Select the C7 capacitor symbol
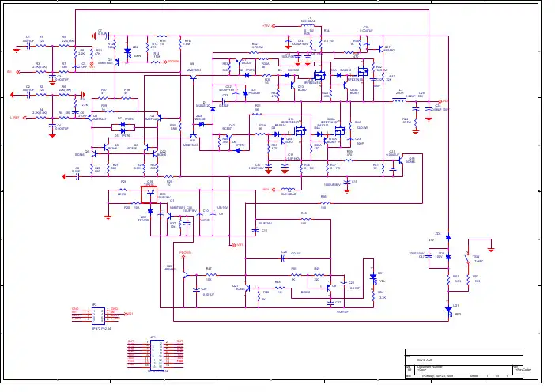555x392 pixels. (108, 36)
